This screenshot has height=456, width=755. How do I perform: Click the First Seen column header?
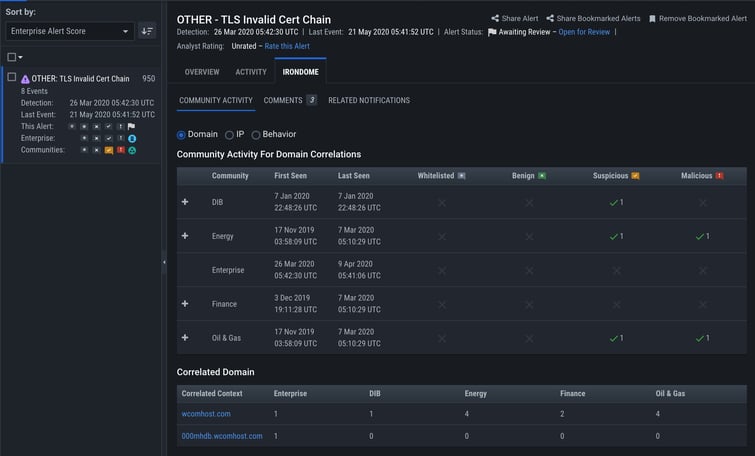[290, 176]
